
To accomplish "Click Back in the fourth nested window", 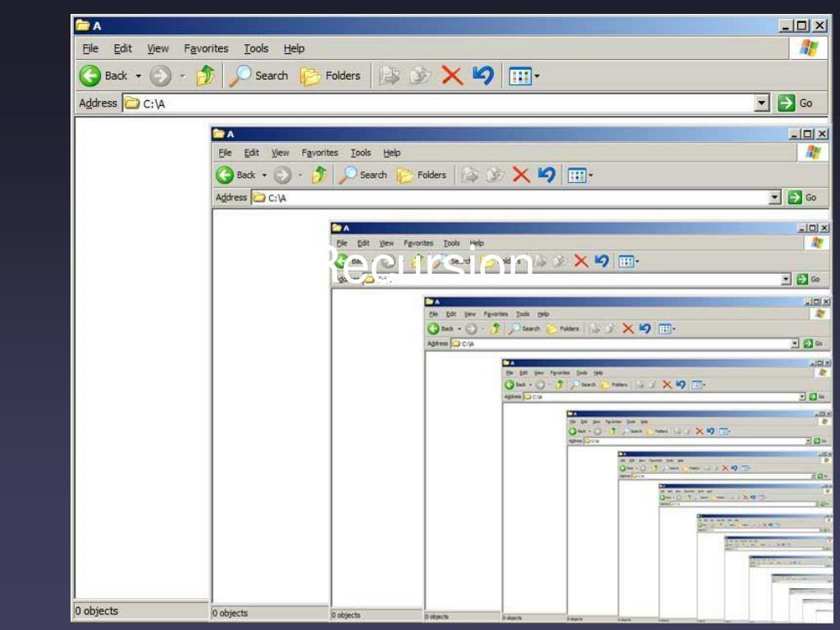I will pyautogui.click(x=441, y=328).
